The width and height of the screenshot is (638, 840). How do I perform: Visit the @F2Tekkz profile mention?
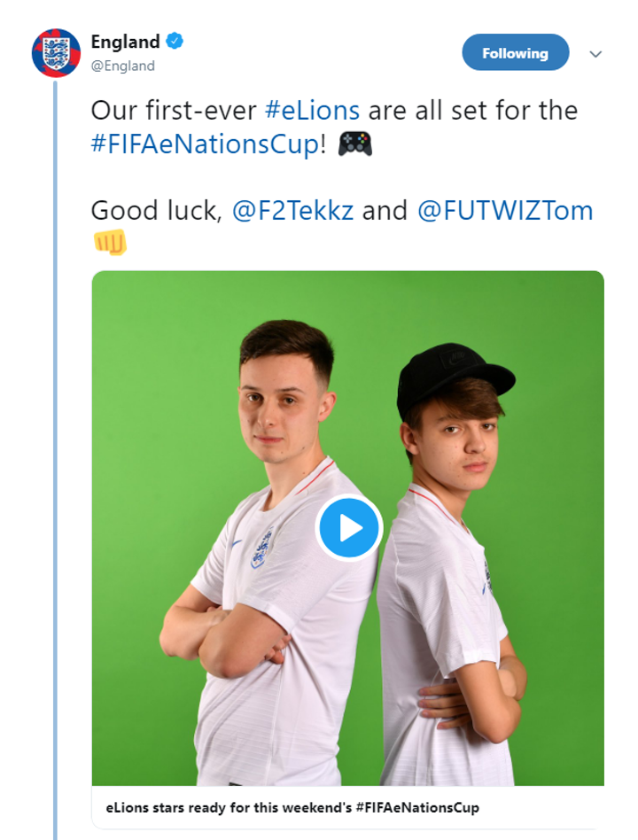coord(292,211)
